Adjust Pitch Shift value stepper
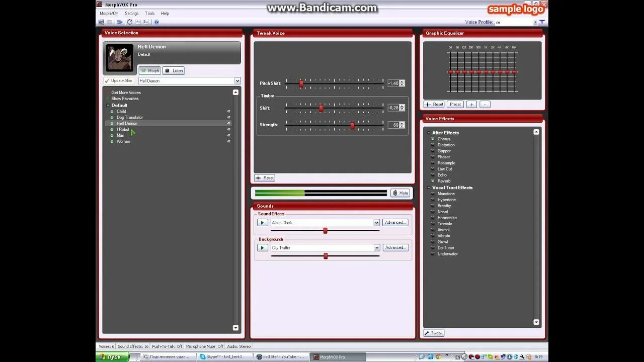The image size is (644, 362). [402, 83]
